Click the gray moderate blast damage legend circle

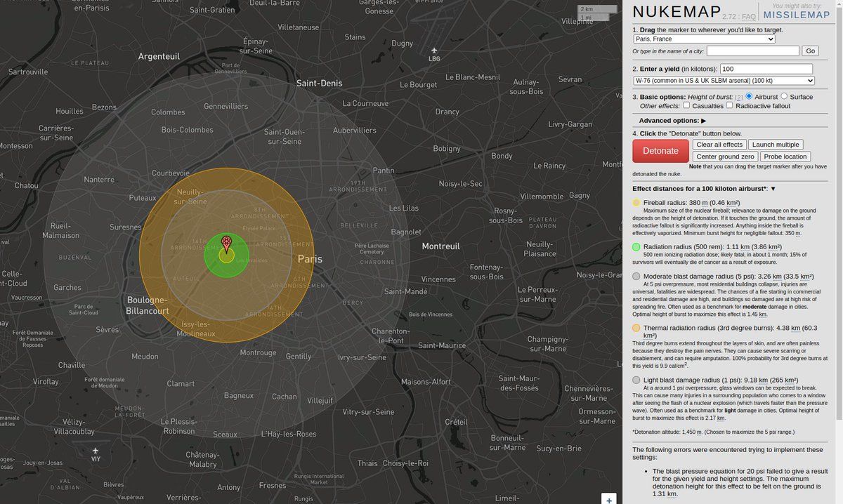point(636,277)
